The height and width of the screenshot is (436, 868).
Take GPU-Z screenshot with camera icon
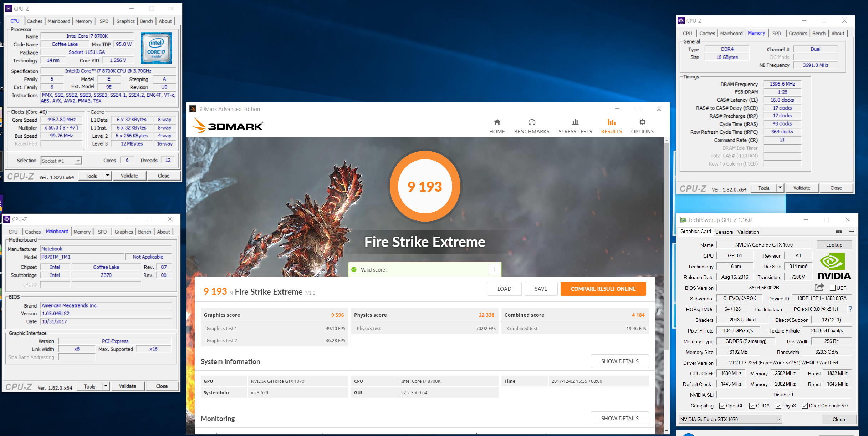point(839,232)
